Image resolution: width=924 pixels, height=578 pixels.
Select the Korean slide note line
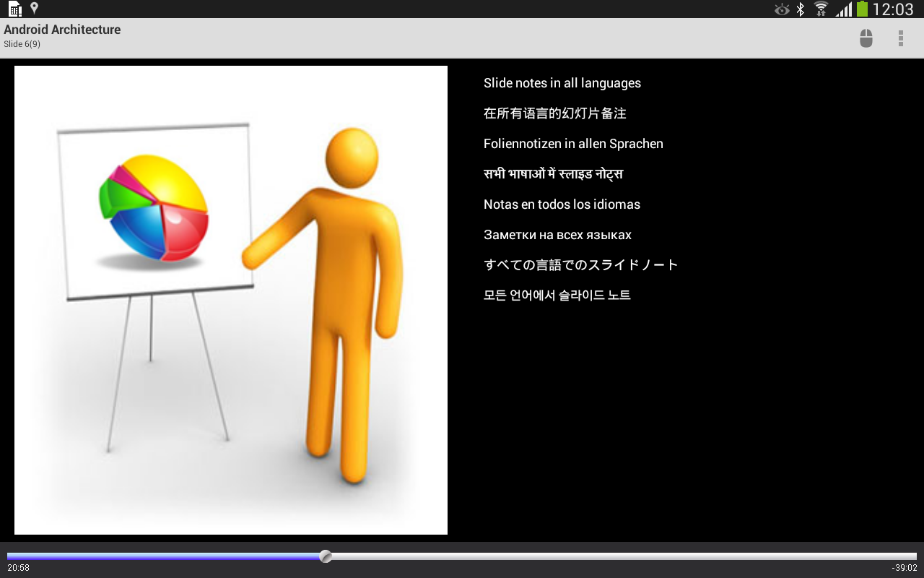557,295
